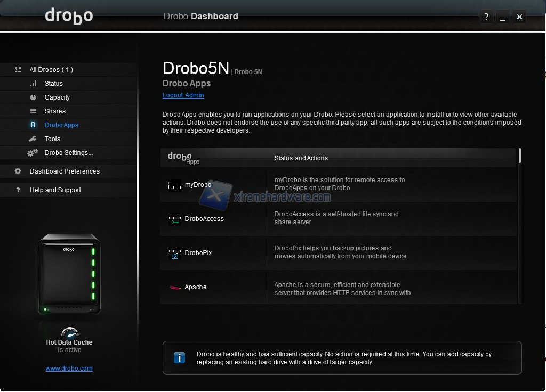The height and width of the screenshot is (392, 546).
Task: Open Dashboard Preferences section
Action: click(65, 171)
